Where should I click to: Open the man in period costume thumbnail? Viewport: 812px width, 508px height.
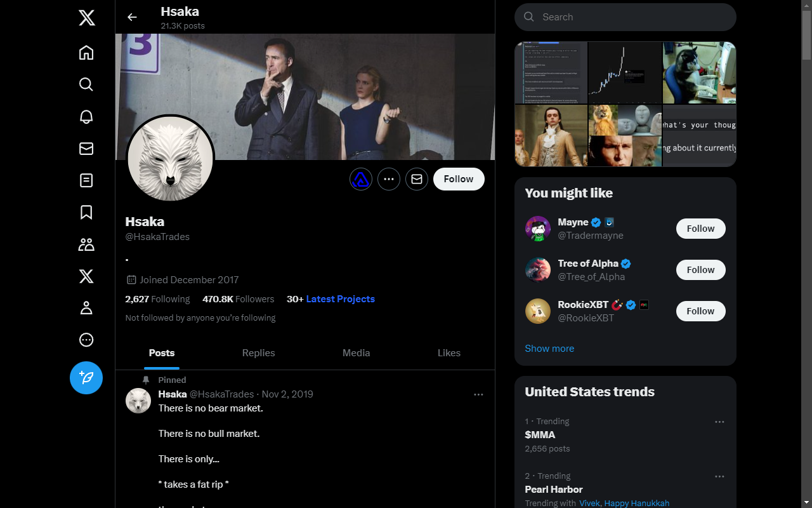coord(551,135)
